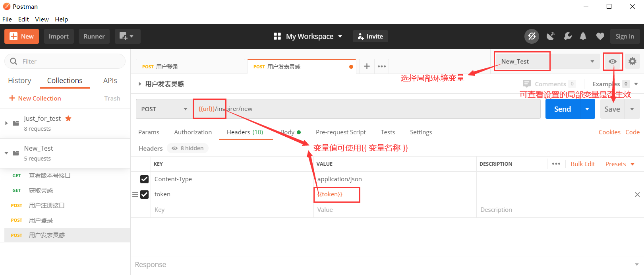Open the Code snippet link

click(x=632, y=132)
